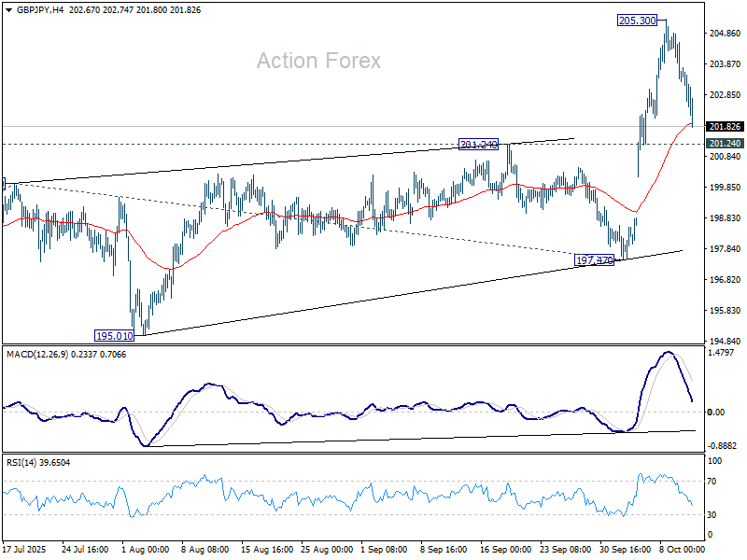Click the 205.300 high price label
This screenshot has width=747, height=560.
(x=637, y=20)
